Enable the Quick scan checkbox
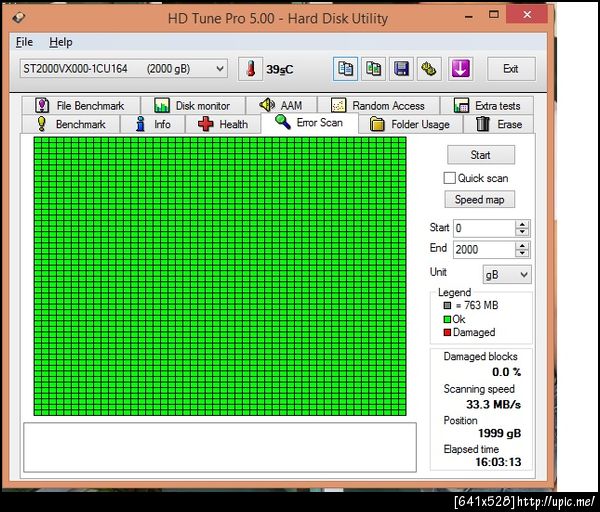The image size is (600, 512). pyautogui.click(x=450, y=178)
